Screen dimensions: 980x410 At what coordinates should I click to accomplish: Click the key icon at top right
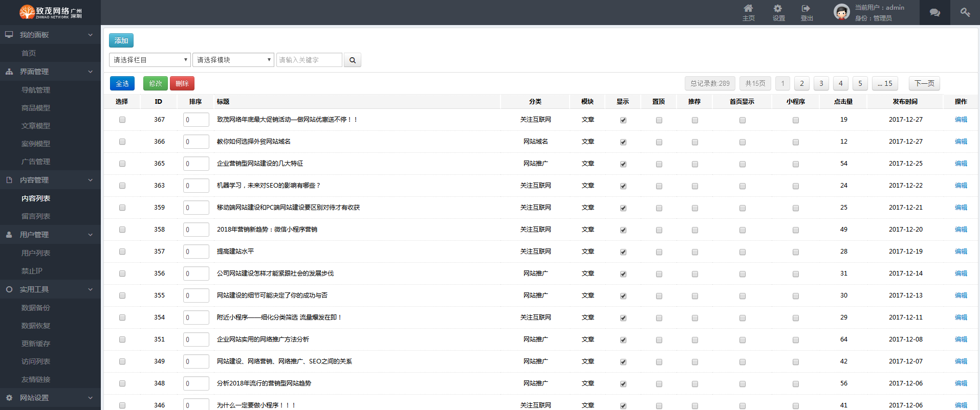click(x=965, y=12)
